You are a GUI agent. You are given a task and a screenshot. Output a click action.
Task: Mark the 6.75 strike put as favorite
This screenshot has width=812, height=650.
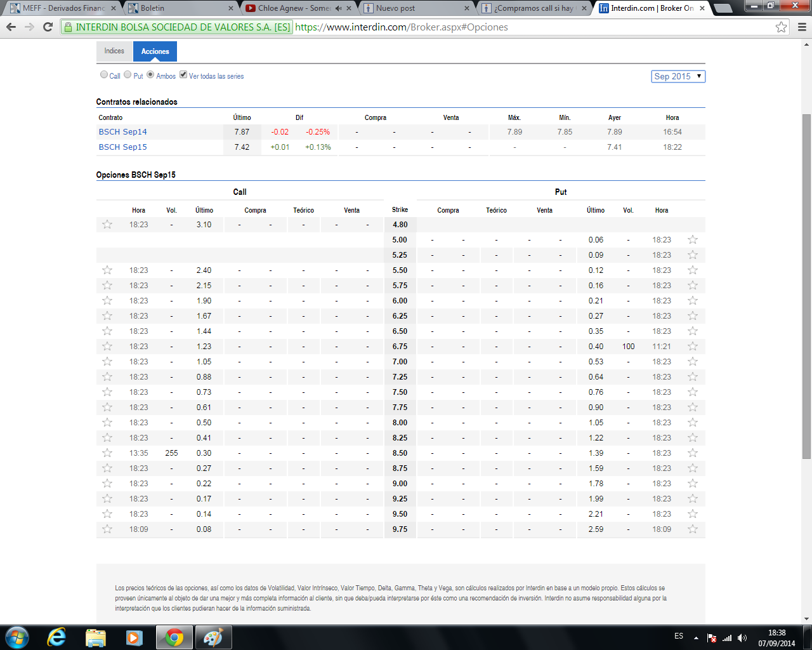click(693, 346)
